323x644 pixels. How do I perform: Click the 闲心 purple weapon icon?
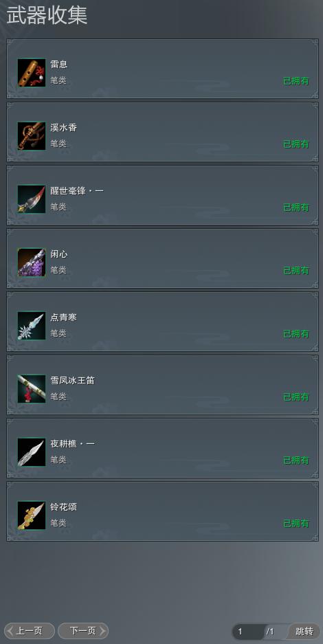[32, 263]
